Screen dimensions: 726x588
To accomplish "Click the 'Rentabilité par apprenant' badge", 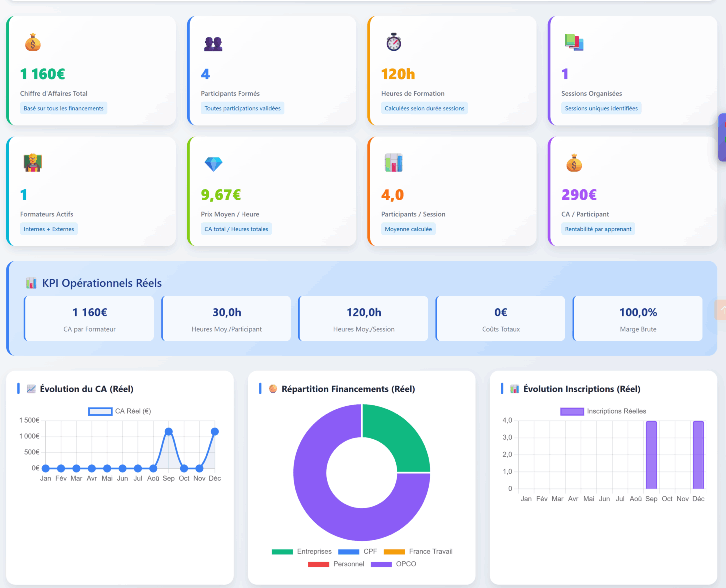I will click(598, 229).
